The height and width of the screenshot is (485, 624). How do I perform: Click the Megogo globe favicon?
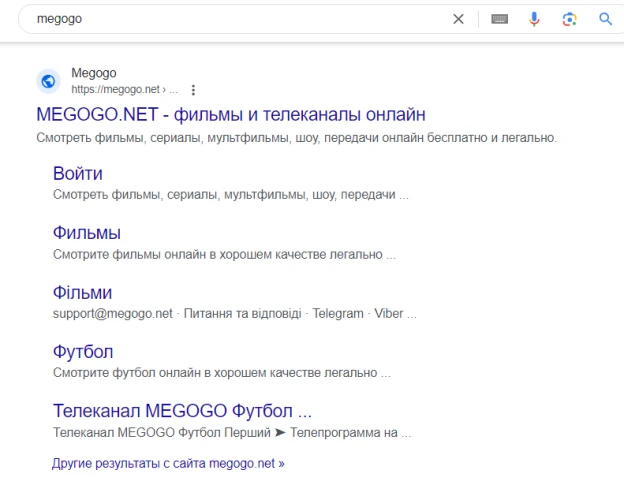click(x=49, y=81)
